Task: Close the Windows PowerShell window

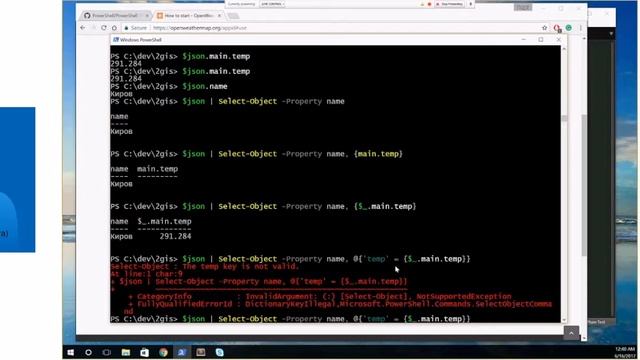Action: [x=558, y=40]
